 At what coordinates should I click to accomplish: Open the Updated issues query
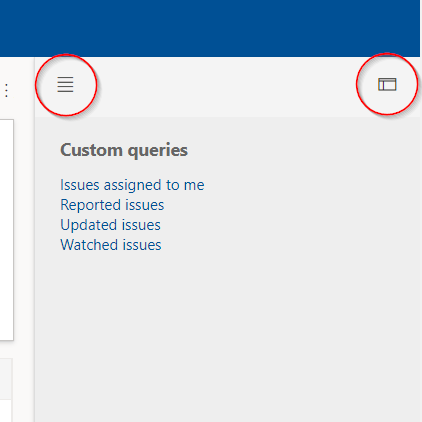click(110, 225)
